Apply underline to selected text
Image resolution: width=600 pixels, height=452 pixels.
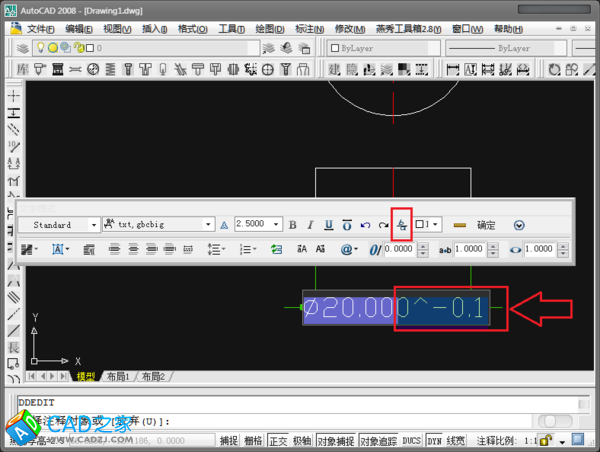click(x=328, y=225)
